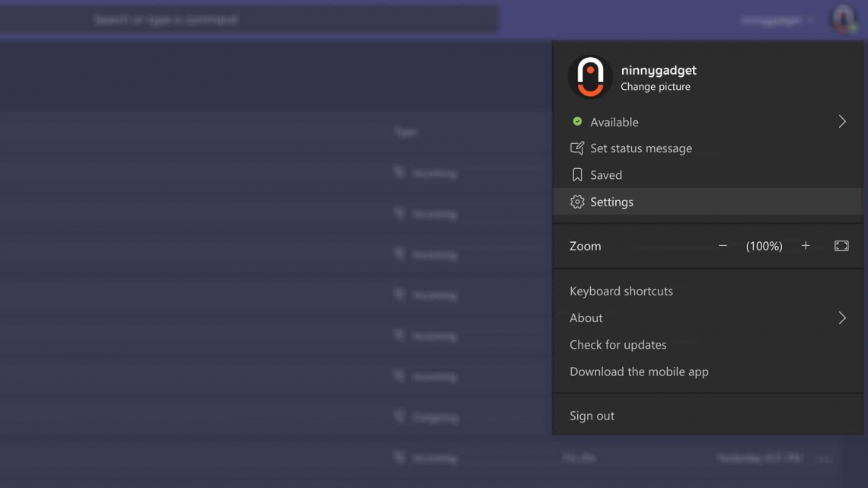Viewport: 868px width, 488px height.
Task: Click the green Available status icon
Action: click(x=577, y=122)
